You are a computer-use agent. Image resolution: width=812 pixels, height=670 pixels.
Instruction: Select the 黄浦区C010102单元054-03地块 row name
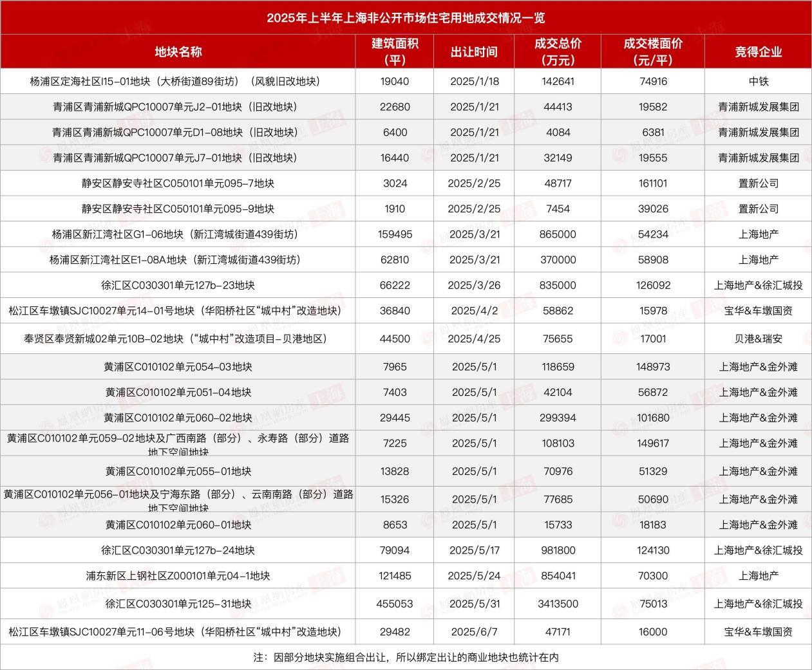tap(178, 367)
